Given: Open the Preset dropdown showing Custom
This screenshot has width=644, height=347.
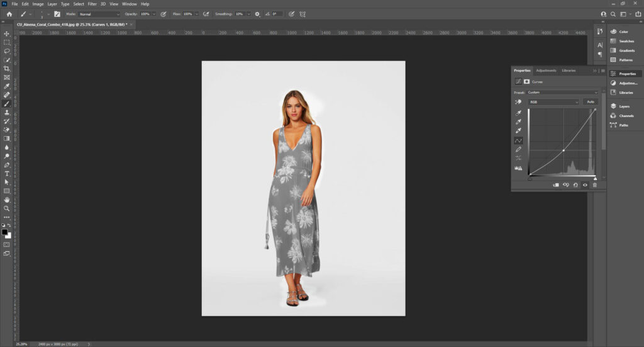Looking at the screenshot, I should click(563, 93).
